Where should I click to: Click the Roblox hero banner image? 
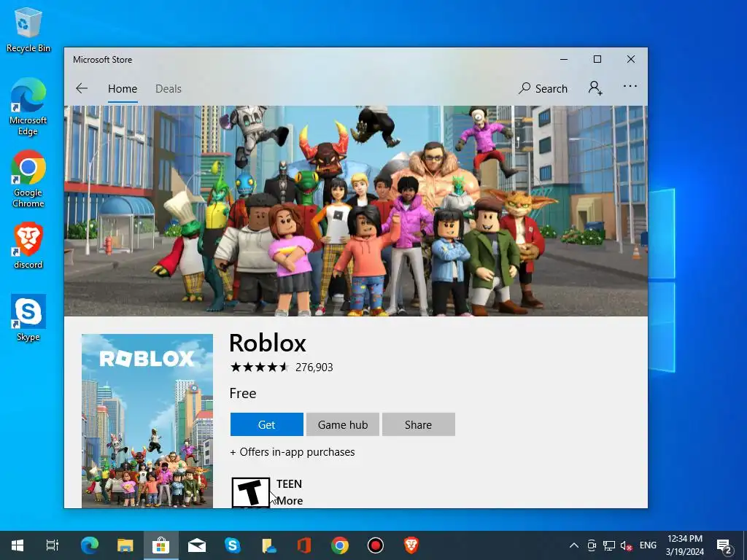point(356,211)
